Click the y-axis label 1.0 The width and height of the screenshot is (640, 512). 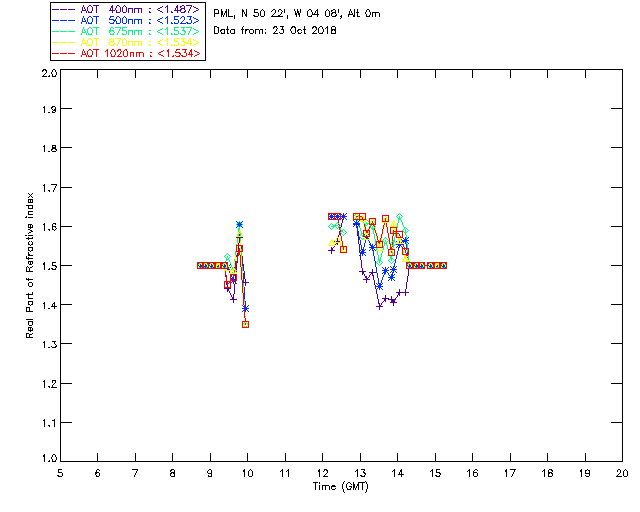(49, 458)
